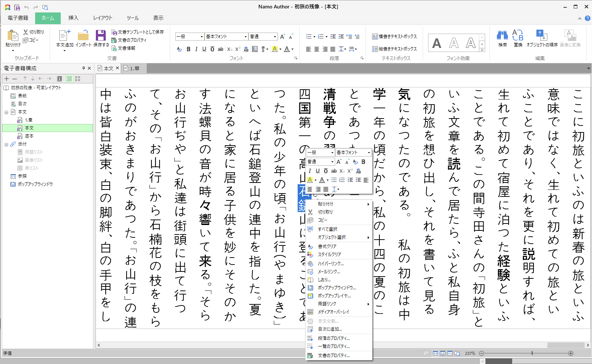This screenshot has width=592, height=364.
Task: Toggle underline in the ribbon font group
Action: (204, 49)
